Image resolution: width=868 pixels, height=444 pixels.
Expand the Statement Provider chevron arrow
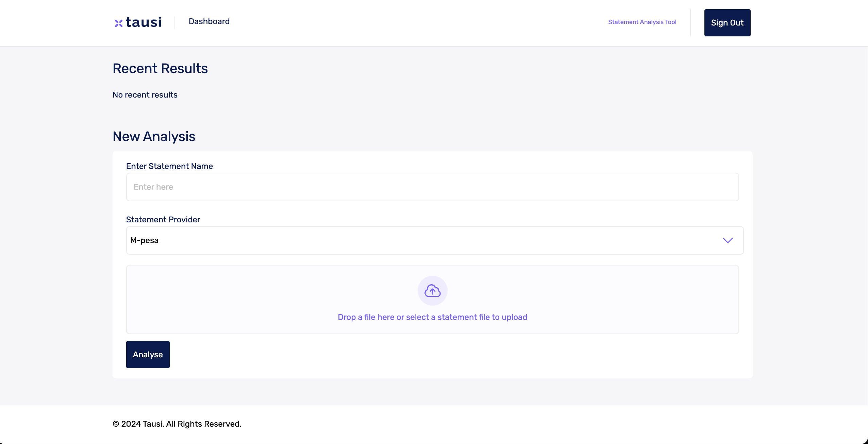[x=728, y=240]
